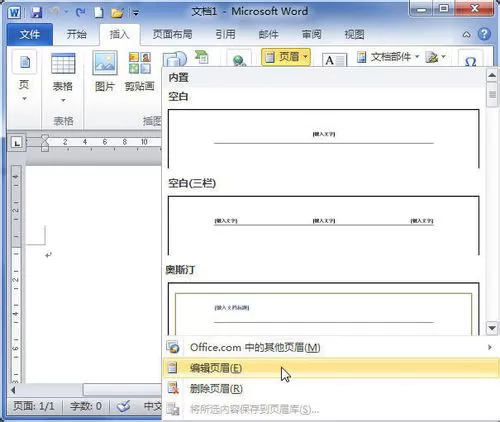Switch to the 开始 tab
The width and height of the screenshot is (500, 422).
[x=76, y=34]
